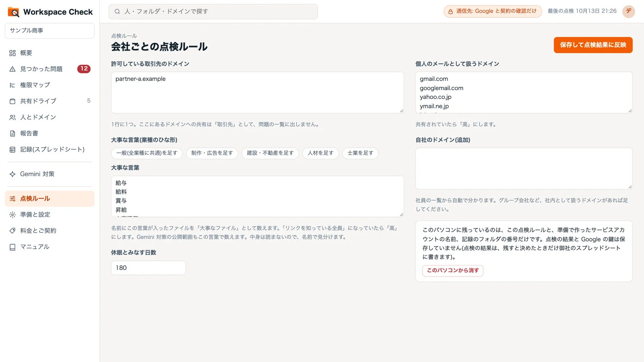Click the 士業を足す chip
This screenshot has width=644, height=362.
pyautogui.click(x=360, y=153)
